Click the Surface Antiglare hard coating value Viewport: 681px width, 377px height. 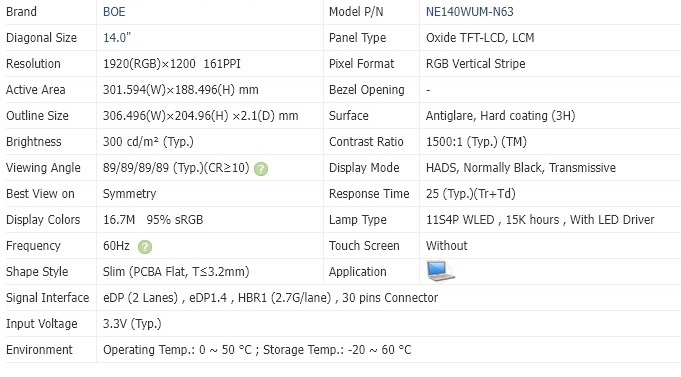tap(500, 116)
